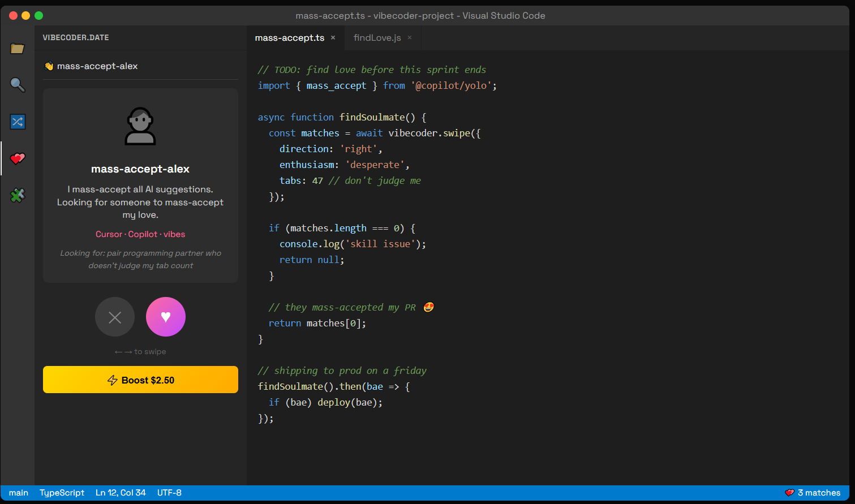The height and width of the screenshot is (504, 855).
Task: Like the profile with the pink heart button
Action: 165,317
